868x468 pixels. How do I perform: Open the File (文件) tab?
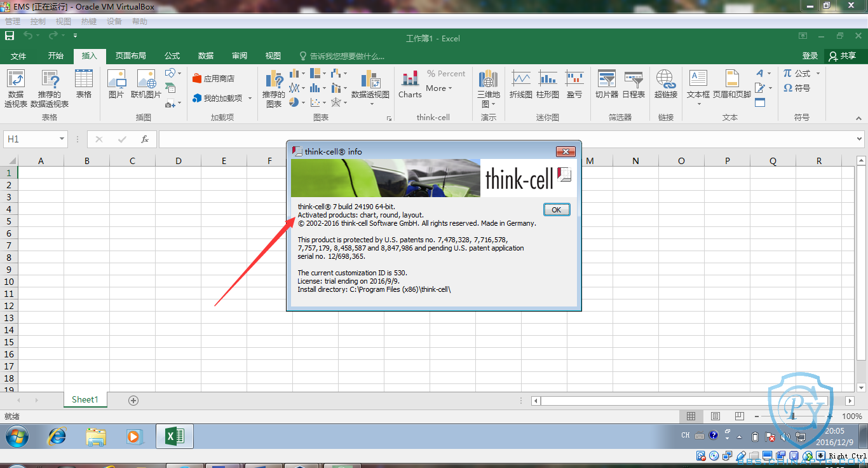click(x=18, y=56)
